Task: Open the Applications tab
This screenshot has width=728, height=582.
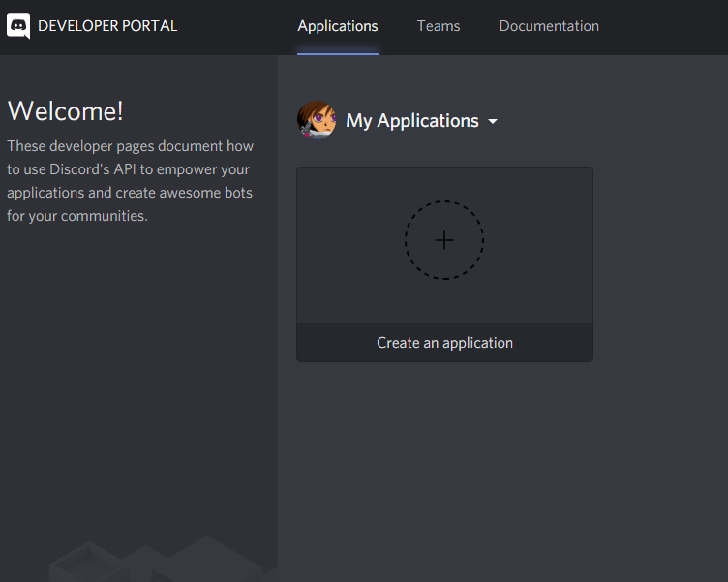Action: coord(338,26)
